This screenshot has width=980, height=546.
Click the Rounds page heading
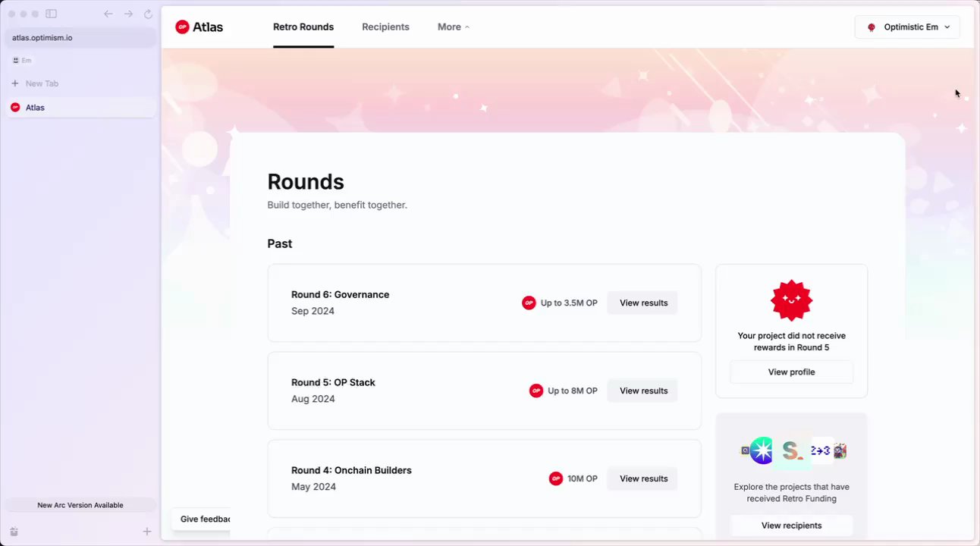[x=306, y=182]
